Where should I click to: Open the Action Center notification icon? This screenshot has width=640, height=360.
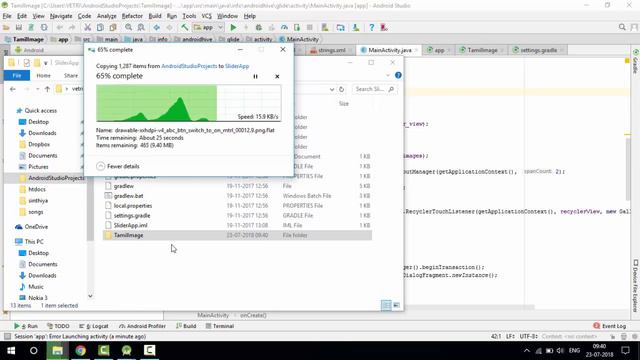[626, 350]
